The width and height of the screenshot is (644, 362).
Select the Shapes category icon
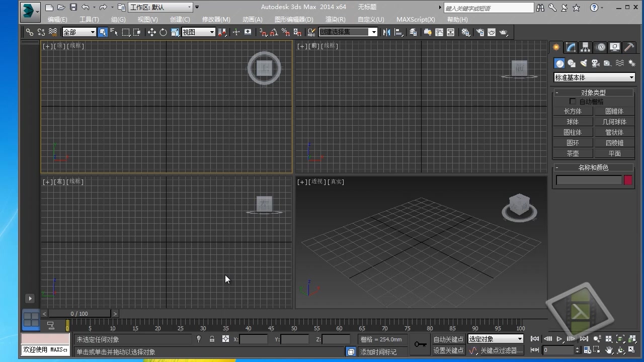(x=572, y=63)
